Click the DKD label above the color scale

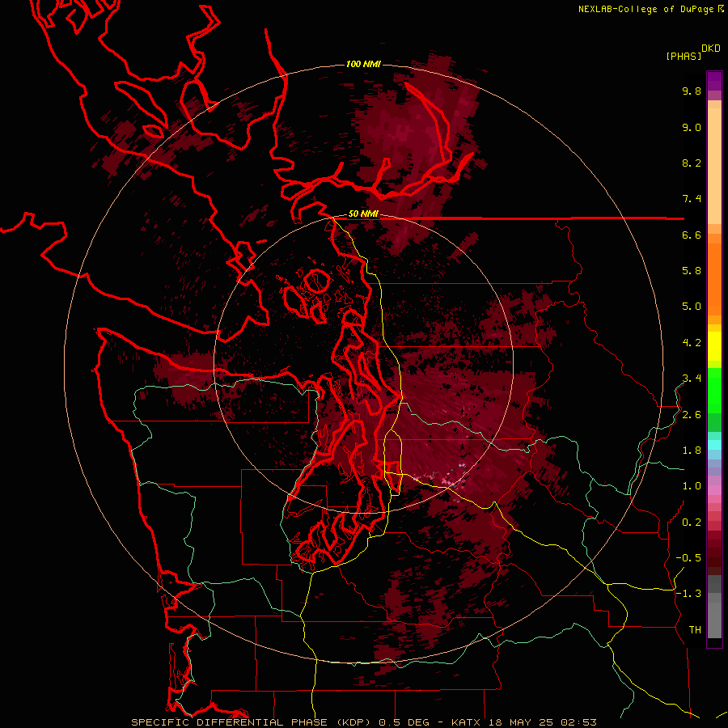pos(711,49)
